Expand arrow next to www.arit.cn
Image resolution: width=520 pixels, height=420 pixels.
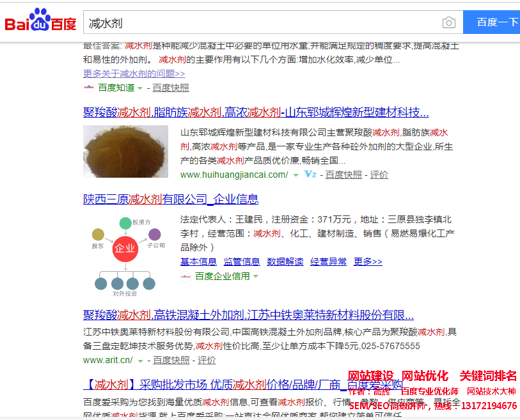pyautogui.click(x=140, y=361)
